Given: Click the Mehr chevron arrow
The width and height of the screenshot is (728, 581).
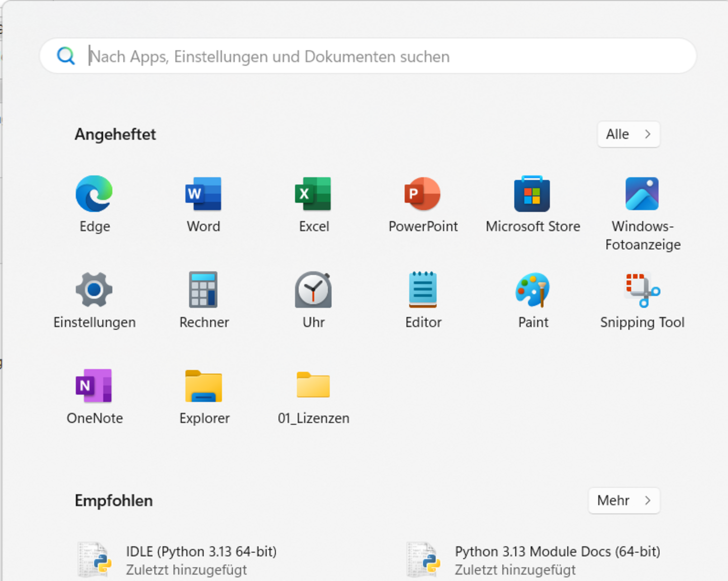Looking at the screenshot, I should (648, 501).
